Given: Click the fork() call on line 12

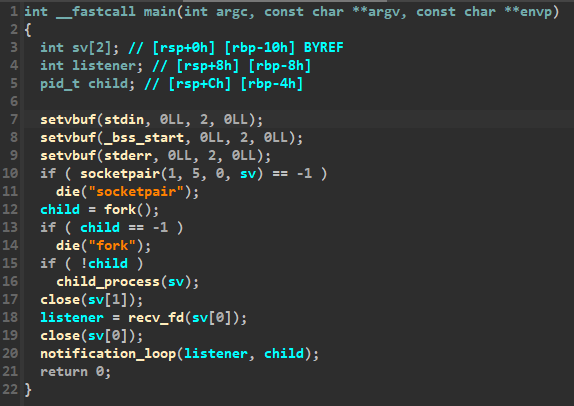Looking at the screenshot, I should click(128, 209).
